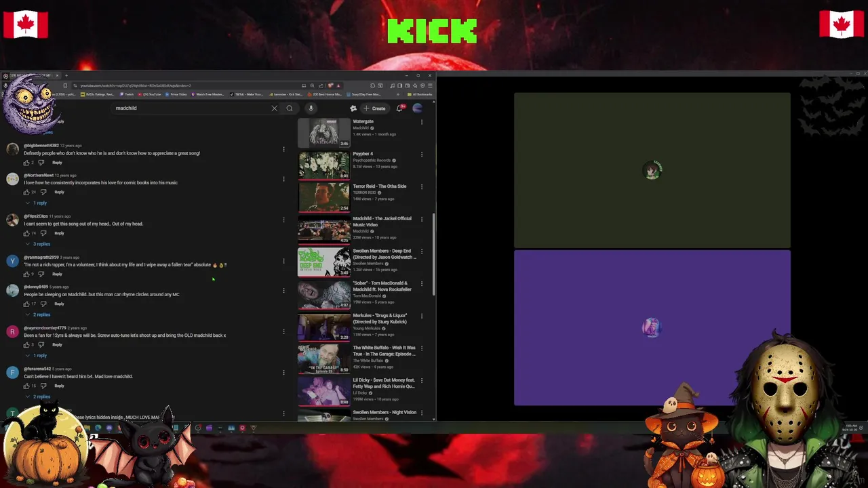Open the TikTok bookmark
This screenshot has height=488, width=868.
(248, 94)
